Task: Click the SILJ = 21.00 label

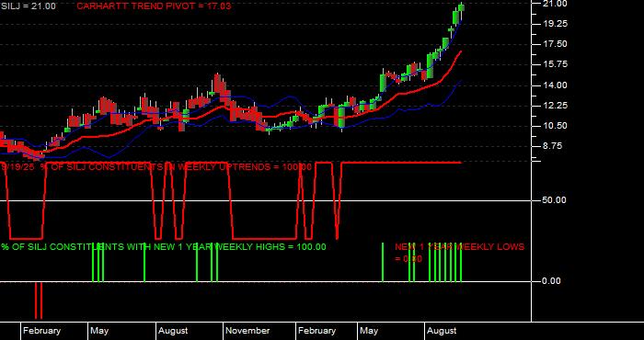Action: pos(29,6)
